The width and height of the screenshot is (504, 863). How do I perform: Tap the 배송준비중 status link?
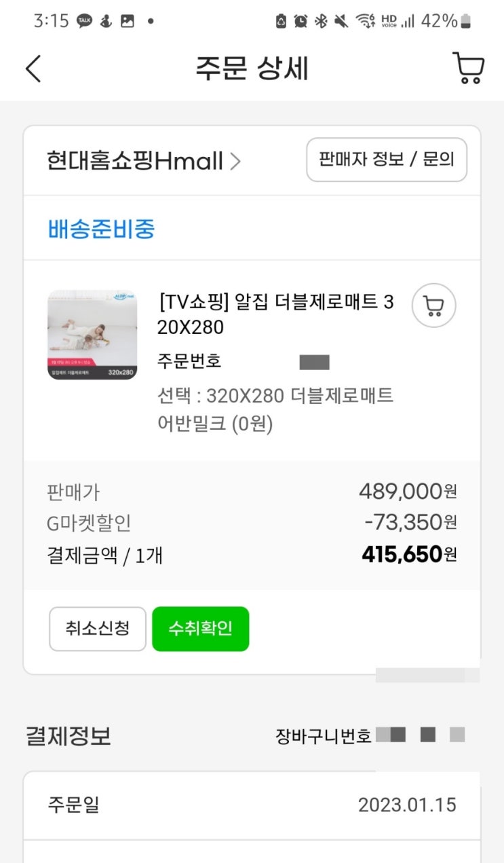click(101, 229)
